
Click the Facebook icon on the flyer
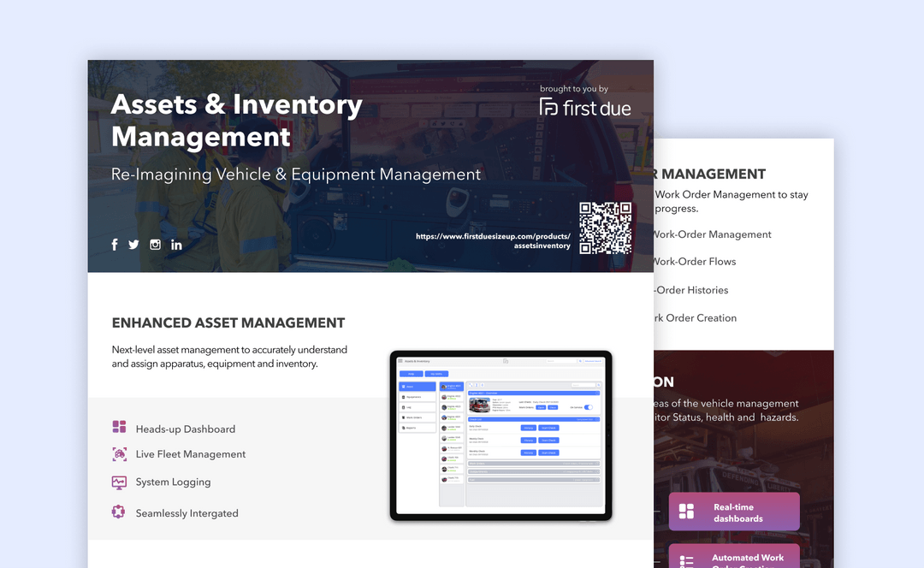pyautogui.click(x=115, y=244)
